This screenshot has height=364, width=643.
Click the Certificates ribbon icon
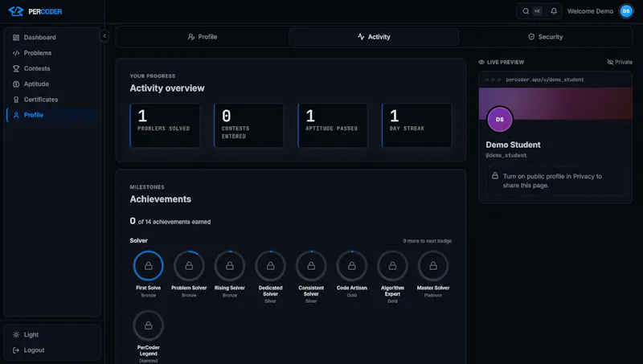16,100
